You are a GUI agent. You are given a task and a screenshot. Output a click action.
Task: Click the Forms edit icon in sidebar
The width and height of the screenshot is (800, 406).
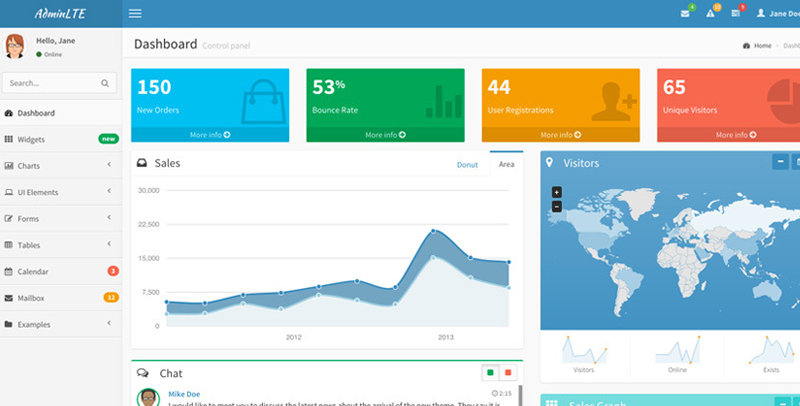click(x=9, y=219)
